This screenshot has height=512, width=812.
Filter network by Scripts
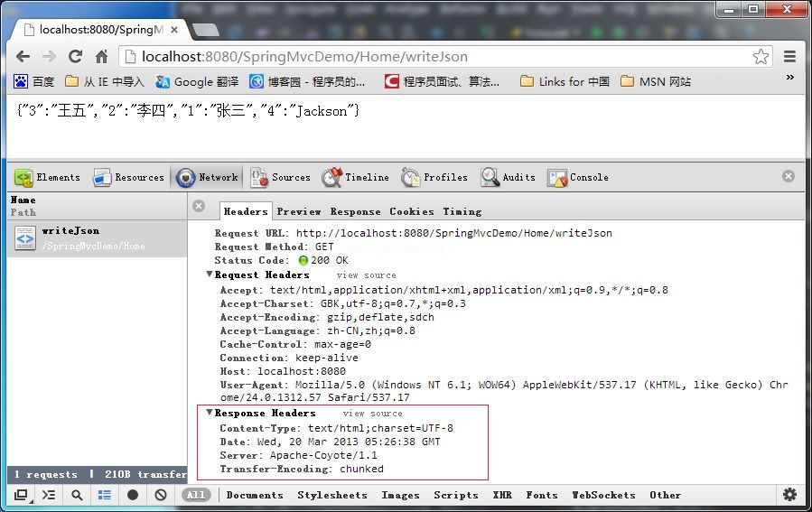tap(456, 495)
